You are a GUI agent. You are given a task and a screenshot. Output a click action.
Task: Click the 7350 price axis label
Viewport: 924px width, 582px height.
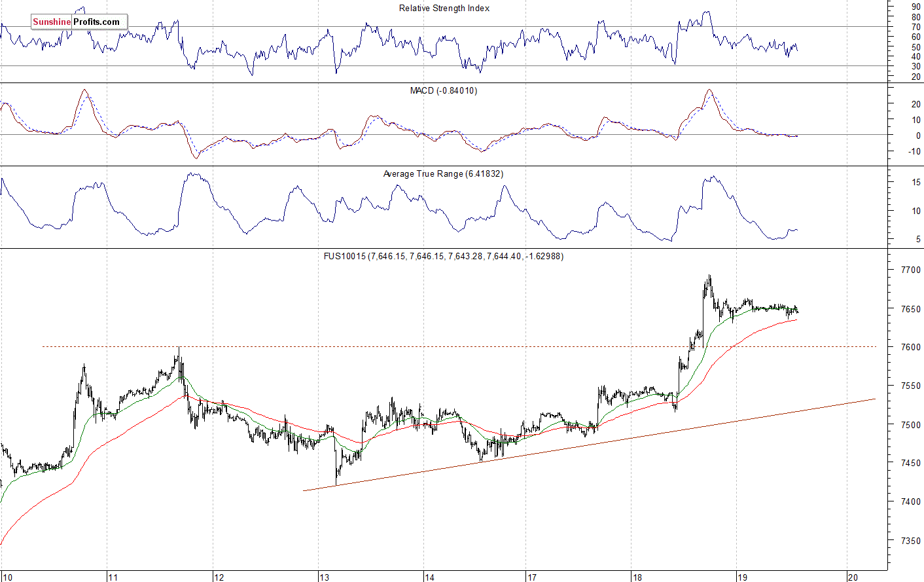click(910, 541)
